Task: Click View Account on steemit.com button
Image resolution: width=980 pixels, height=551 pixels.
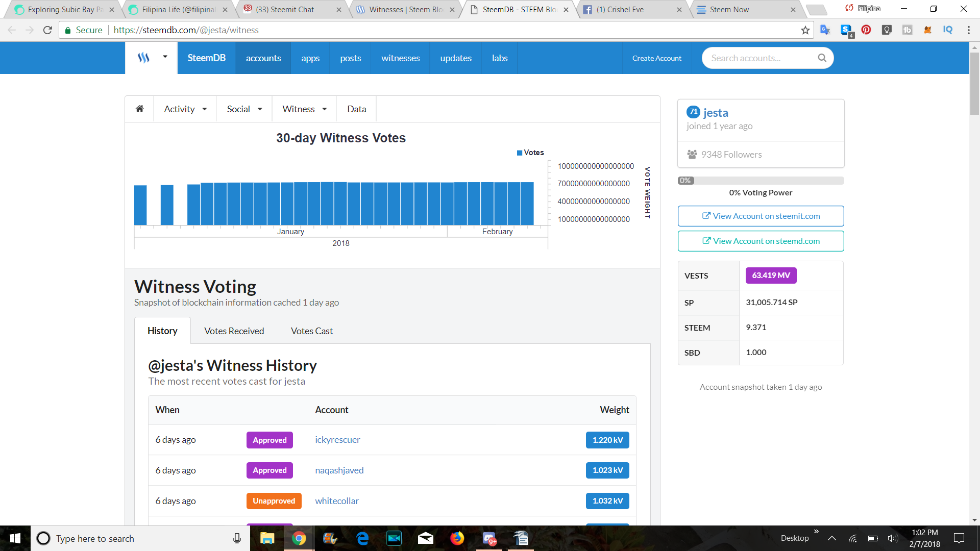Action: click(761, 216)
